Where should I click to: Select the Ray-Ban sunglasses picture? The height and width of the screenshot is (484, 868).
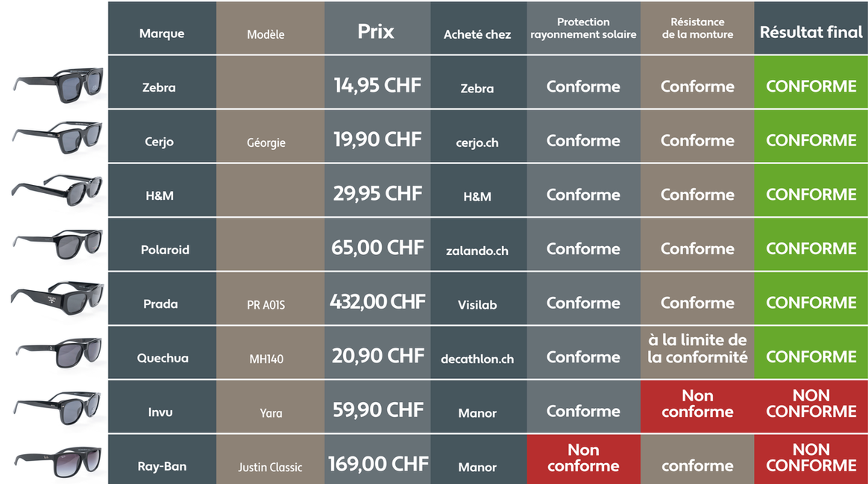pyautogui.click(x=58, y=462)
